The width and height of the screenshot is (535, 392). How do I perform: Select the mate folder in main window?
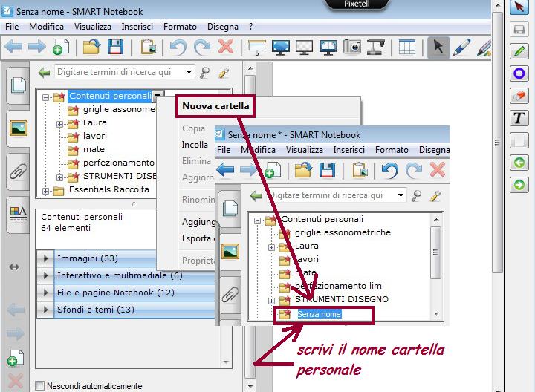click(x=94, y=149)
